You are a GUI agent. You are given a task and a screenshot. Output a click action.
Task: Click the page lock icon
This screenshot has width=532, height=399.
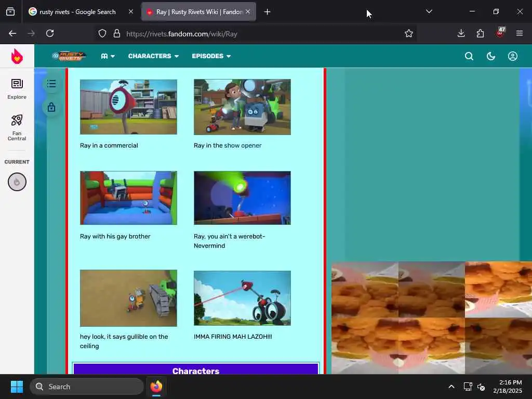coord(51,107)
